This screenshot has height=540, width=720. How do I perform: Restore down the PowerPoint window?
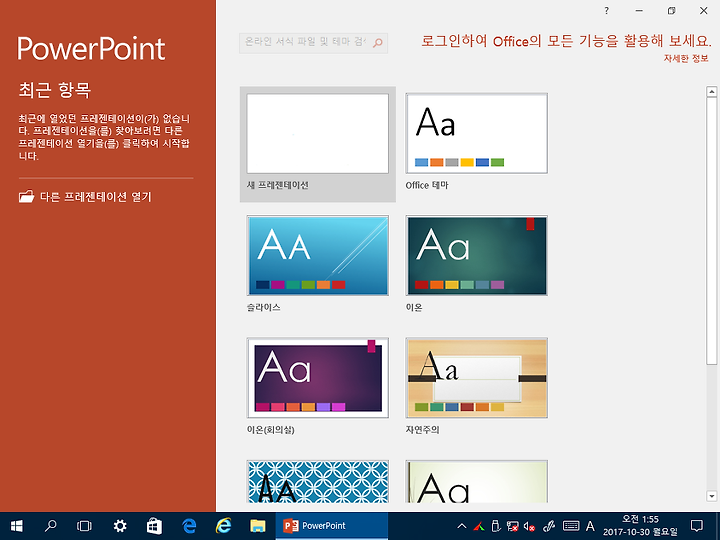tap(671, 11)
